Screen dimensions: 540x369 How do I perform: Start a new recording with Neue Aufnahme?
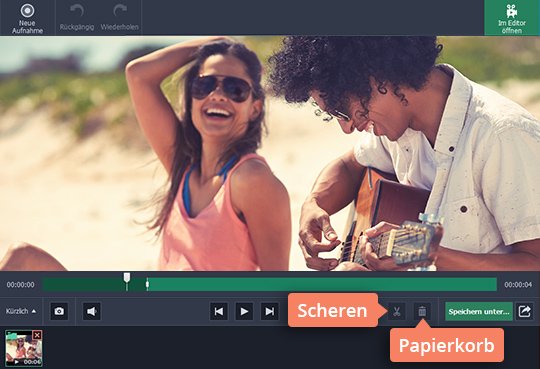point(27,18)
